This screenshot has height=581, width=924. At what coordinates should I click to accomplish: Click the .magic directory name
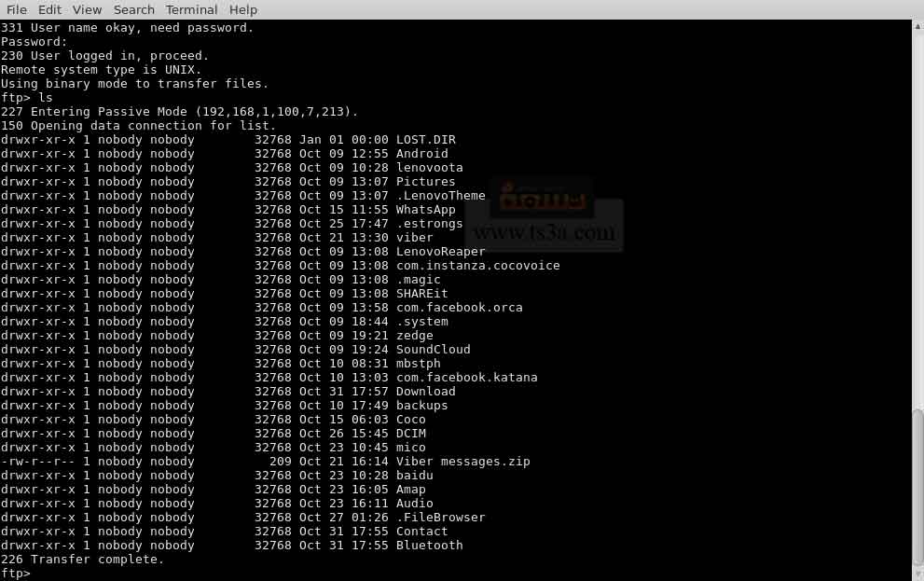(419, 280)
